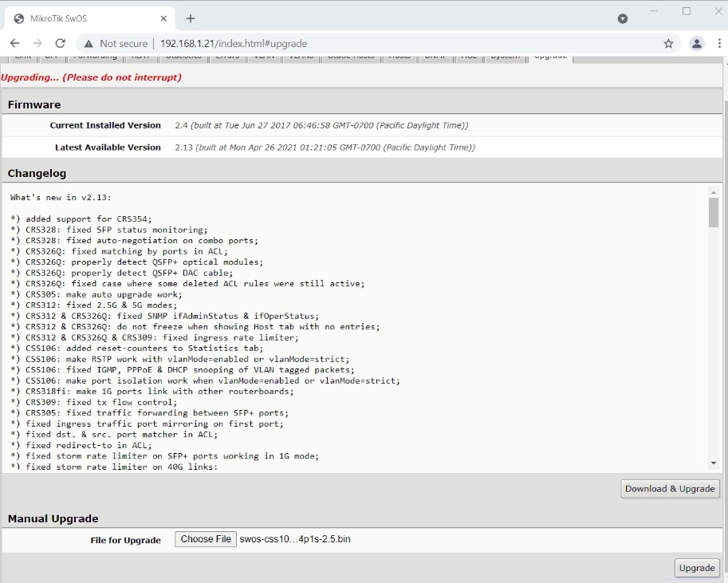Click the changelog scrollbar thumb
The width and height of the screenshot is (728, 583).
(x=713, y=212)
